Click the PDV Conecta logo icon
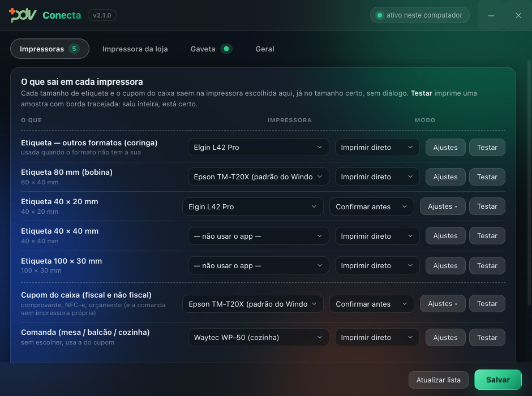 [x=23, y=15]
